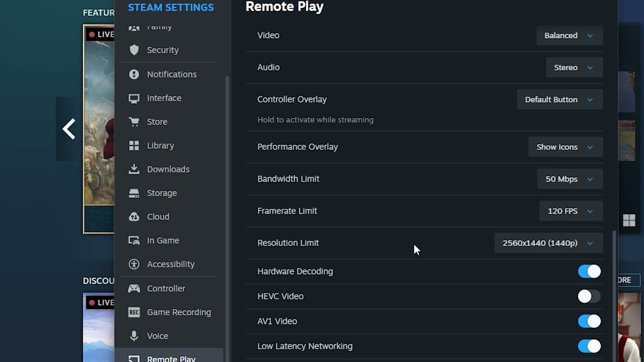The image size is (644, 362).
Task: Select Remote Play in sidebar
Action: coord(169,356)
